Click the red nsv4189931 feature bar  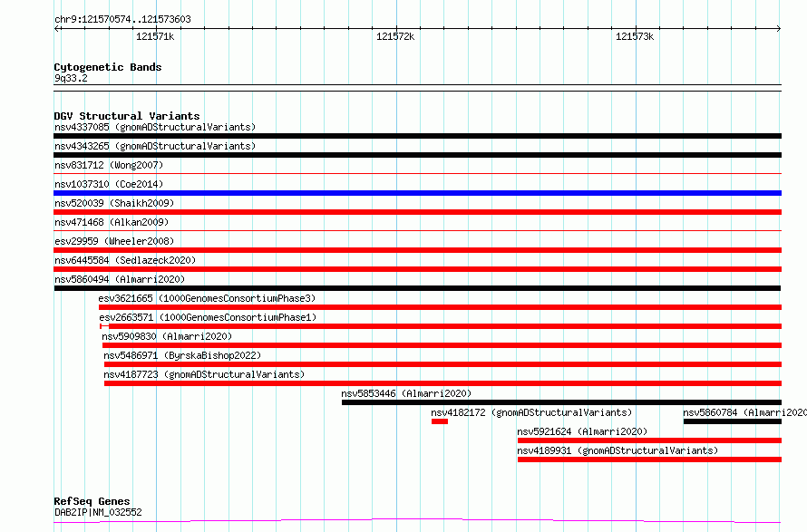pos(649,459)
